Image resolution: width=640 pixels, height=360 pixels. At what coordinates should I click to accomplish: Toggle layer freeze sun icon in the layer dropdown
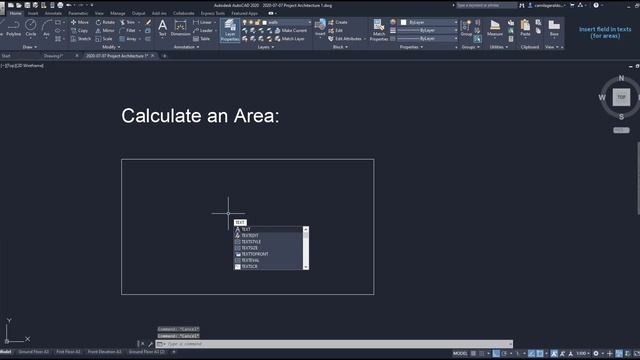(x=251, y=22)
